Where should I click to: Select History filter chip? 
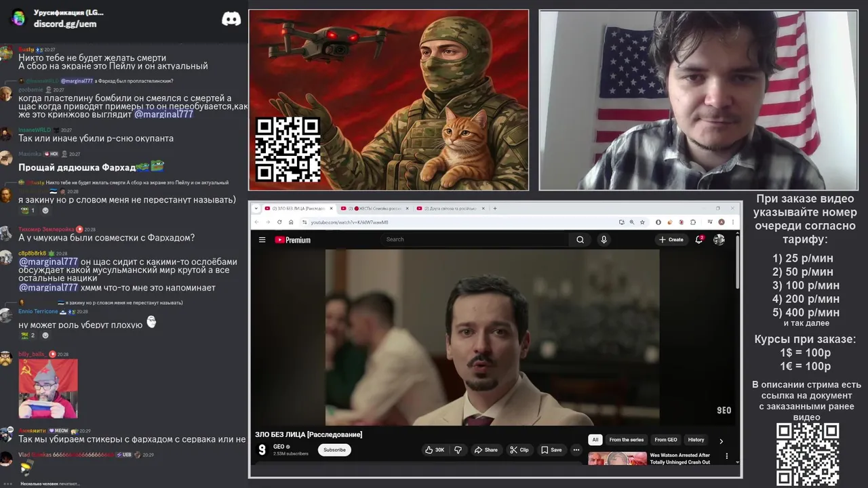pyautogui.click(x=696, y=440)
